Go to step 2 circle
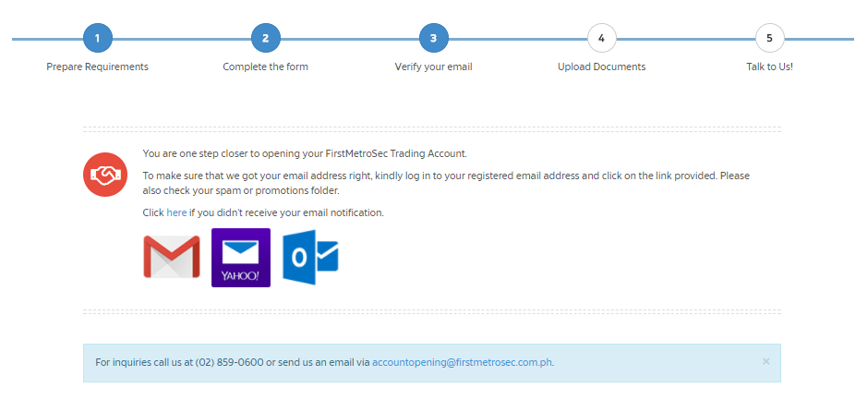868x400 pixels. pos(266,38)
